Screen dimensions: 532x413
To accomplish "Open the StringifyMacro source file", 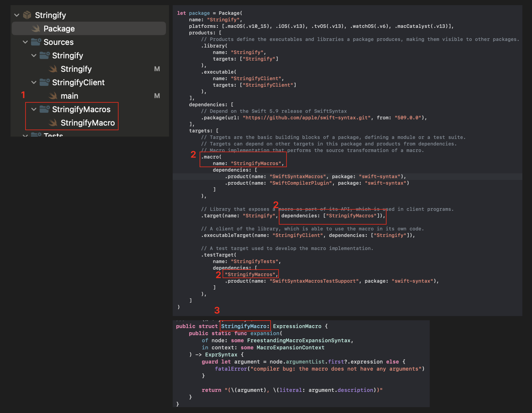I will tap(87, 123).
